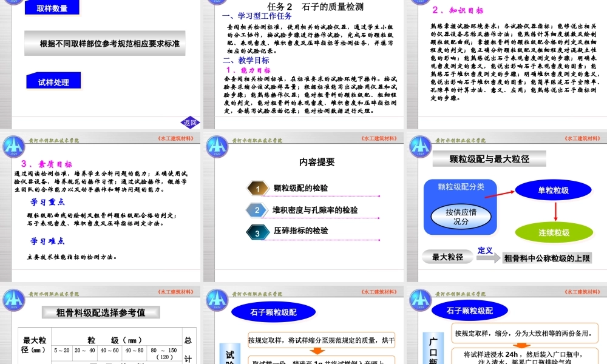Click the logo on the 粗骨料级配选择参考值 slide
Viewport: 607px width, 364px height.
tap(13, 302)
